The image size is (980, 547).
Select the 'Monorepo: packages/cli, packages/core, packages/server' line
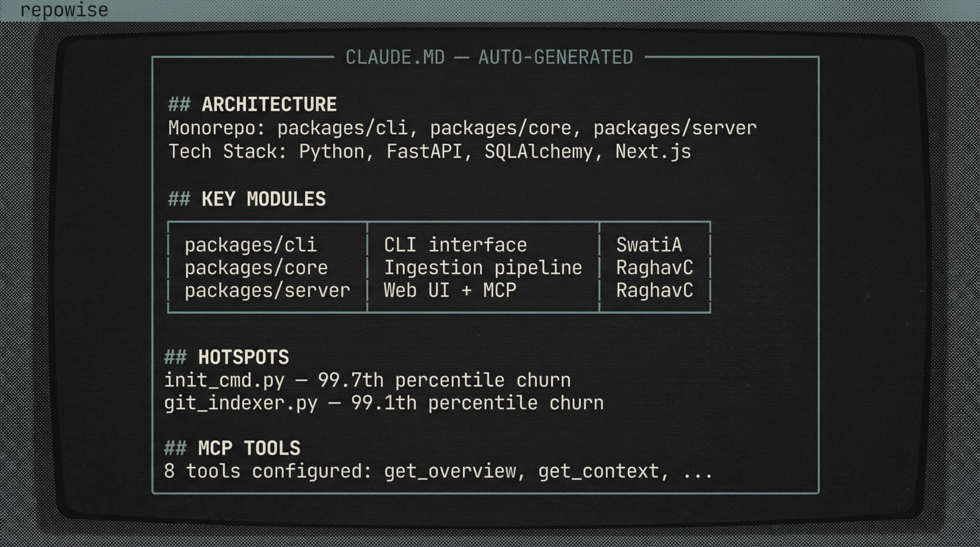coord(462,128)
